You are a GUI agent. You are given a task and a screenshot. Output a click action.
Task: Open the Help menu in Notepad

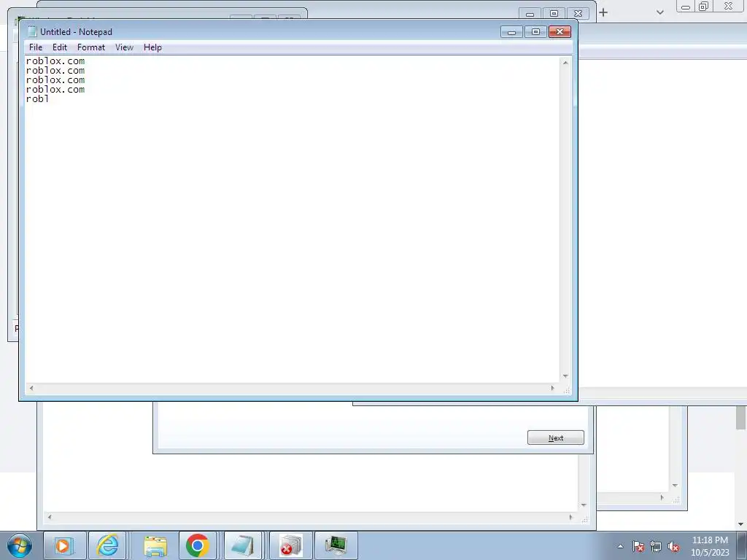tap(152, 47)
